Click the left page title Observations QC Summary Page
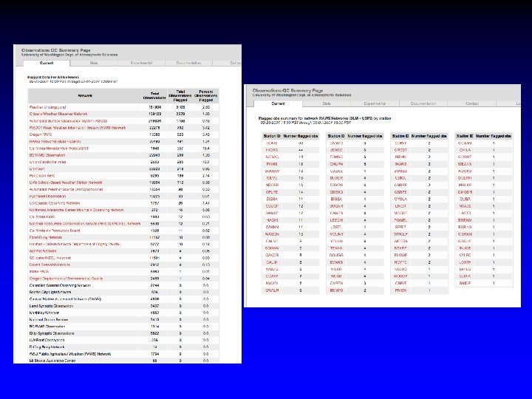This screenshot has width=532, height=399. click(56, 50)
